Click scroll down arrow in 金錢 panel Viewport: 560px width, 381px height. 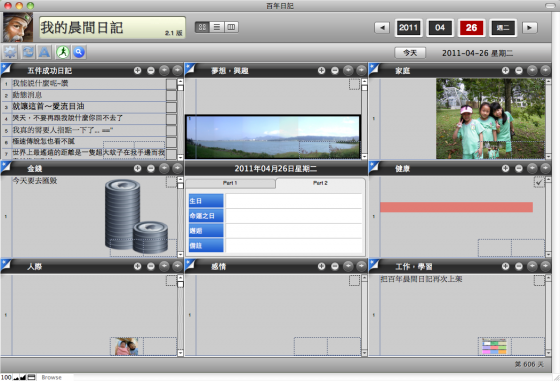[x=180, y=255]
